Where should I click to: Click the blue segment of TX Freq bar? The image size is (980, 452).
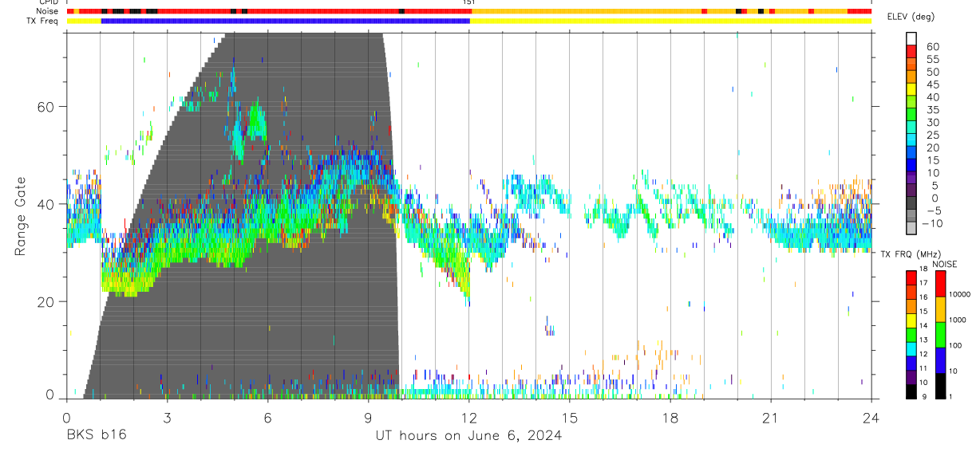click(286, 20)
